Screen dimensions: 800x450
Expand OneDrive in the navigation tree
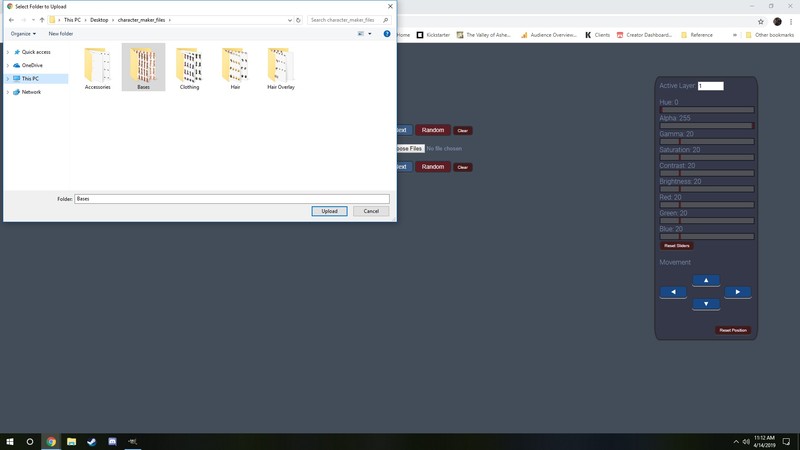8,65
